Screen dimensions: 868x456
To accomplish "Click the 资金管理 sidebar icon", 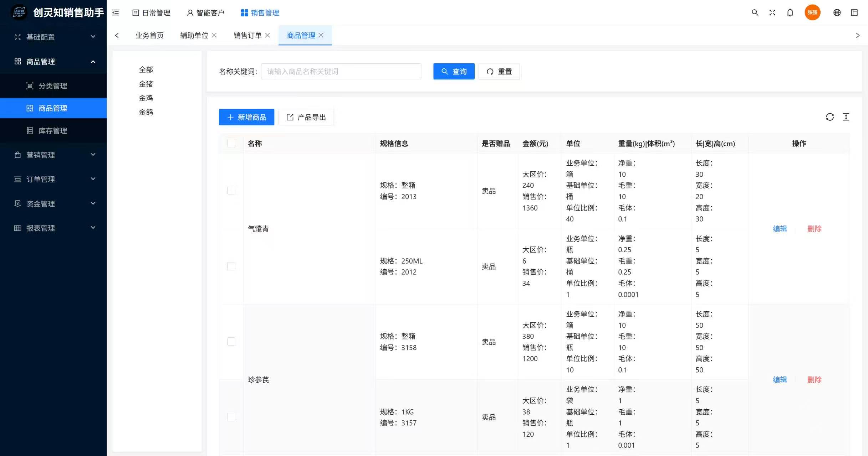I will point(17,203).
